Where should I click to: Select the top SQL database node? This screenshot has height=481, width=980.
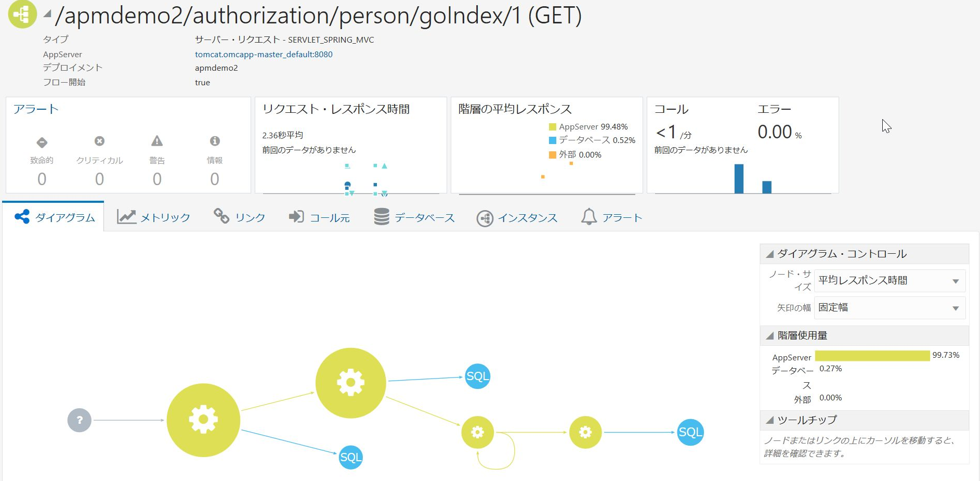[x=477, y=376]
